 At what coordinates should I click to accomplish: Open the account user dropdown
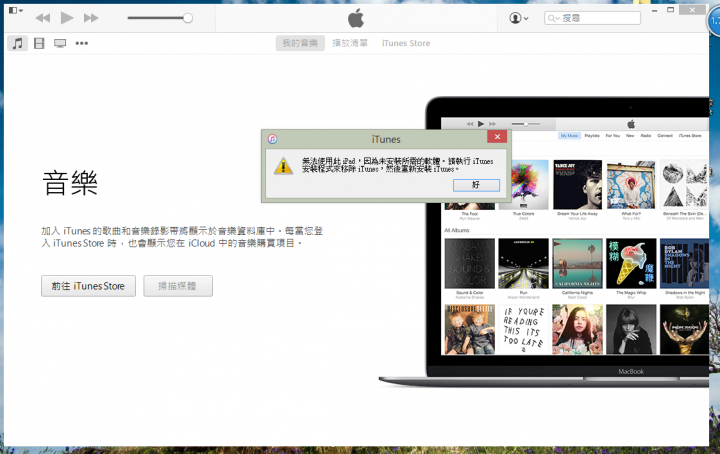tap(518, 18)
